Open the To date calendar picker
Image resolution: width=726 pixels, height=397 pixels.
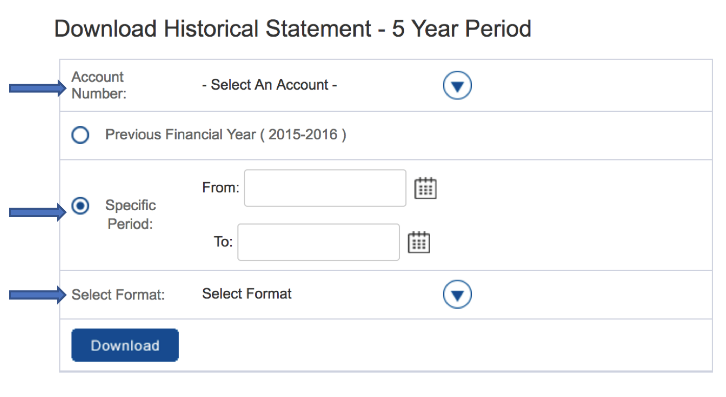point(419,242)
